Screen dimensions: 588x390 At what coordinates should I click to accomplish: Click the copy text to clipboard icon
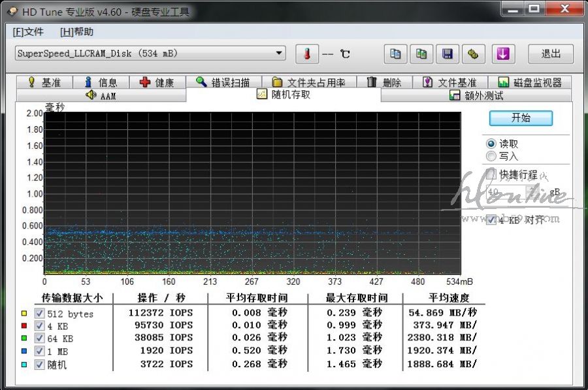point(395,54)
